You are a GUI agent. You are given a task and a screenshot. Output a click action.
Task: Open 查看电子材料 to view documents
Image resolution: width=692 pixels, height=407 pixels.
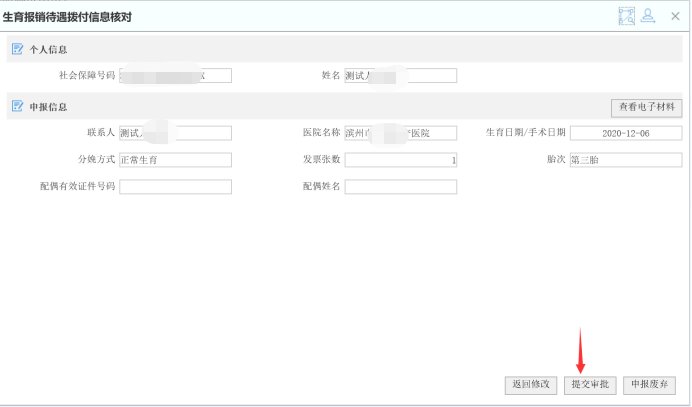[x=647, y=106]
